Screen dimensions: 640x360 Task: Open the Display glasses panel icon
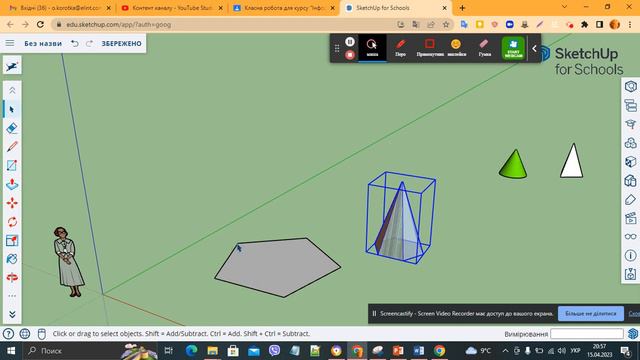coord(631,237)
